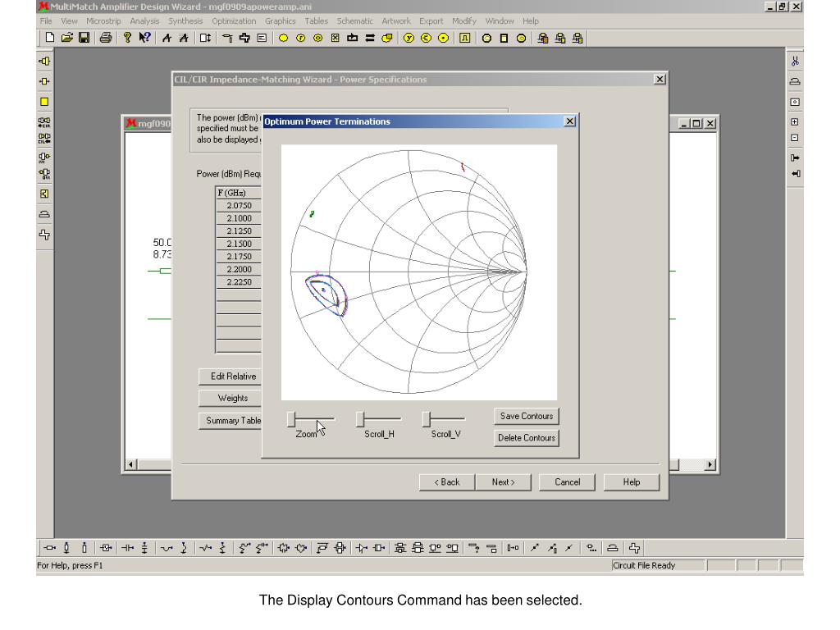
Task: Click the Weights button
Action: [x=231, y=399]
